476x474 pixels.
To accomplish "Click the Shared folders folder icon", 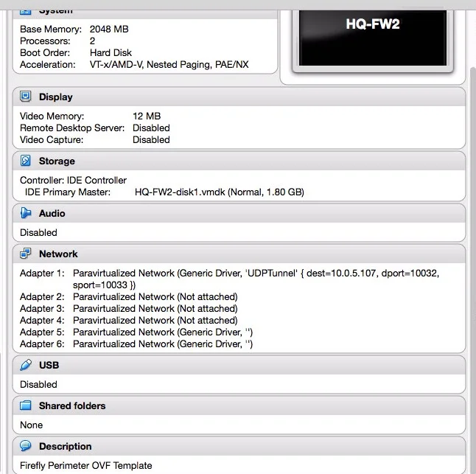I will (26, 405).
